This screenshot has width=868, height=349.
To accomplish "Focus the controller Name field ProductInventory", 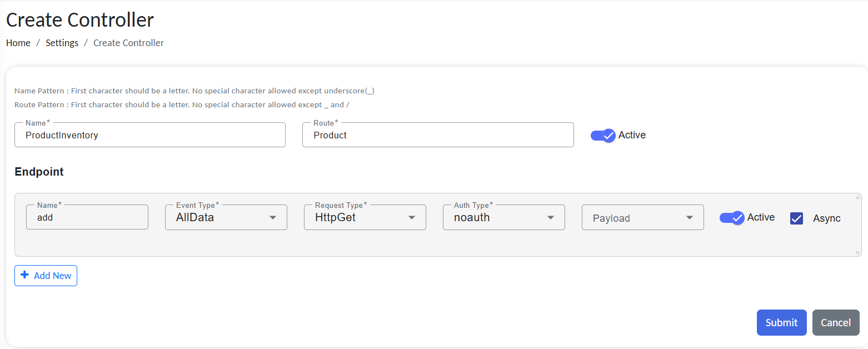I will pos(150,135).
